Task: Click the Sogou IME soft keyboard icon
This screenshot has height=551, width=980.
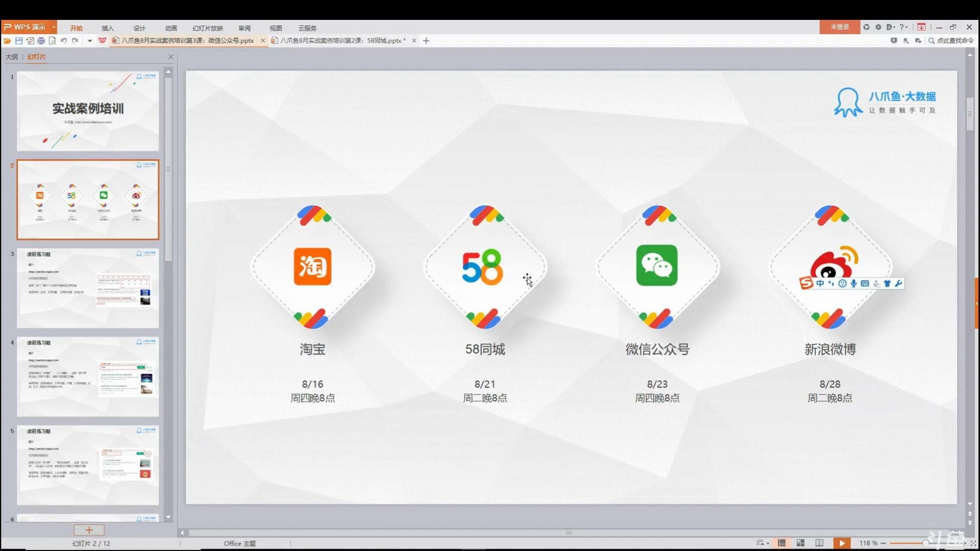Action: pyautogui.click(x=865, y=284)
